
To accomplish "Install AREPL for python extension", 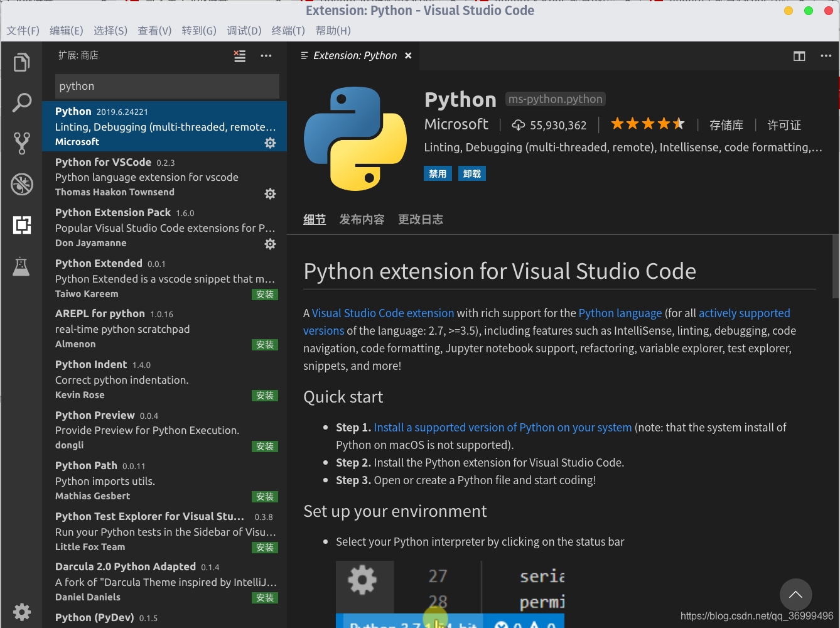I will (x=265, y=345).
